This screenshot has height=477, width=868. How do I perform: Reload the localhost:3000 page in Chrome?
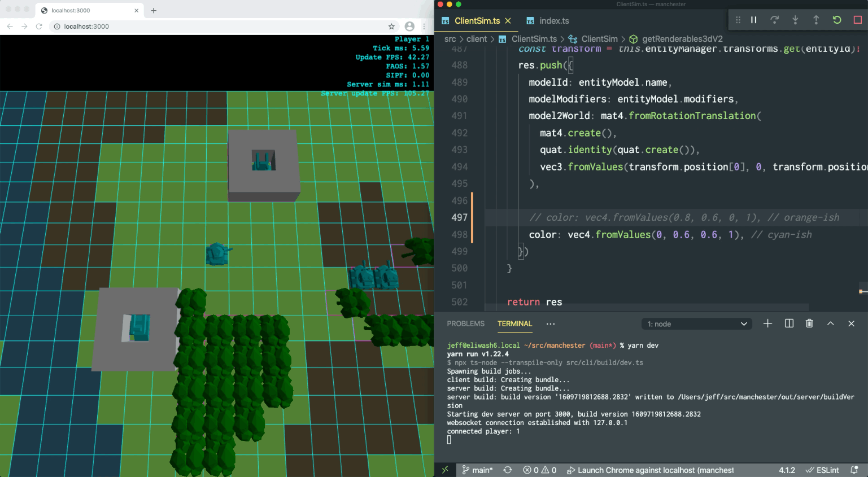pyautogui.click(x=39, y=27)
